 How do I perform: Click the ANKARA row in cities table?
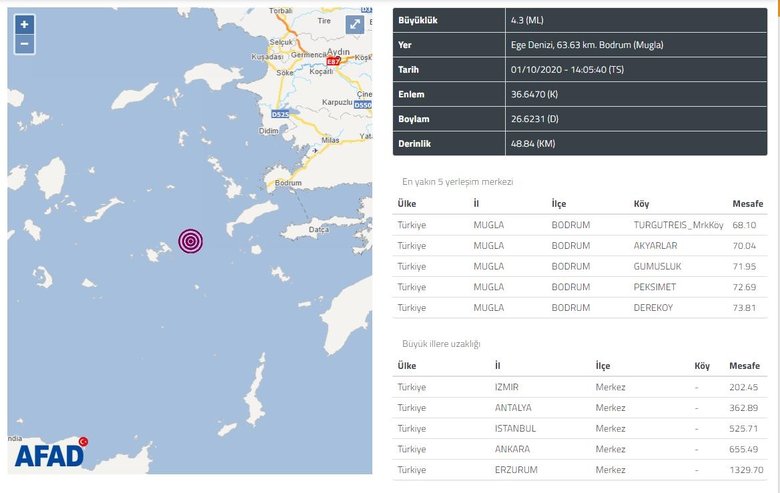pos(580,449)
